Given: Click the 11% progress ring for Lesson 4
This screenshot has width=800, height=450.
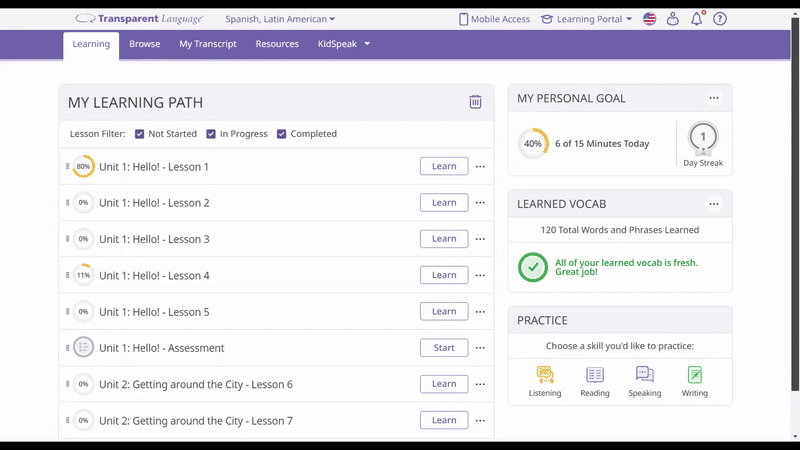Looking at the screenshot, I should point(83,275).
